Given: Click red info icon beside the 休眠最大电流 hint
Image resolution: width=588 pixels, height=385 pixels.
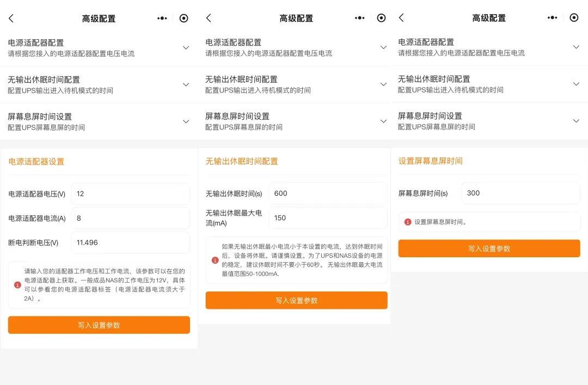Looking at the screenshot, I should 215,260.
